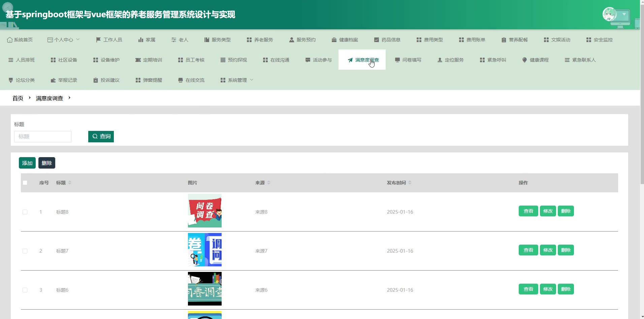Toggle the select-all checkbox in table header
This screenshot has width=644, height=319.
pyautogui.click(x=25, y=183)
